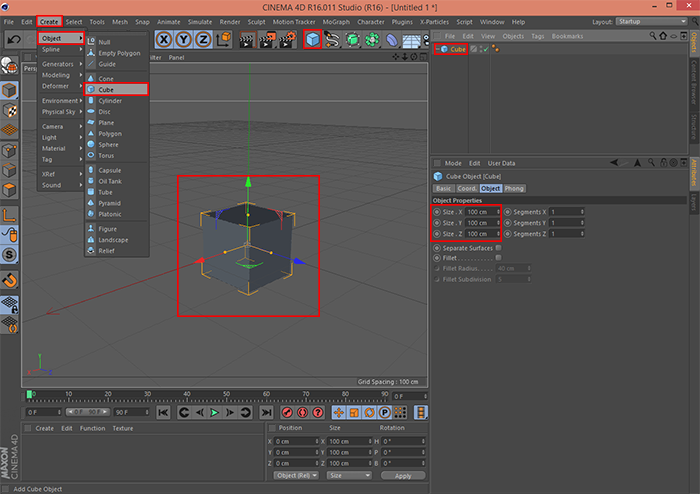
Task: Click the Render View clapperboard icon
Action: (246, 40)
